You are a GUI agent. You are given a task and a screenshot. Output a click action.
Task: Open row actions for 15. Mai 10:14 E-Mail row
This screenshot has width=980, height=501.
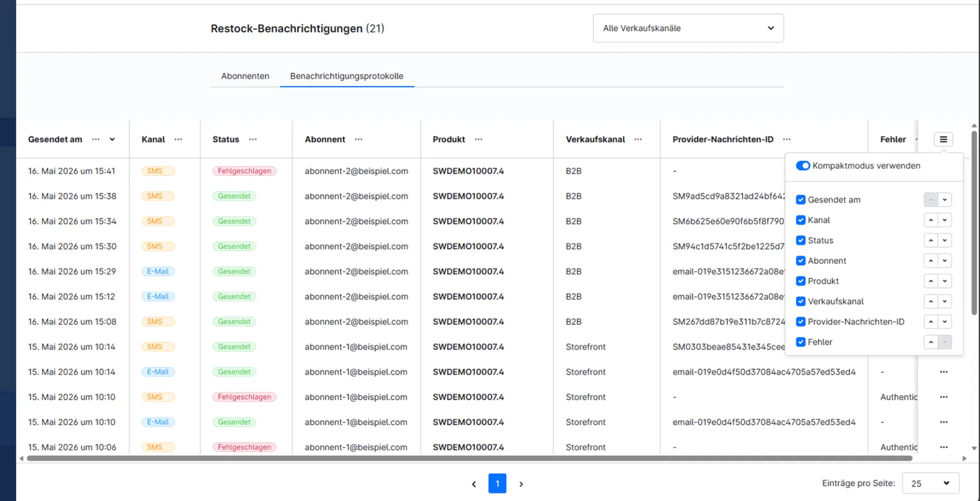(944, 372)
